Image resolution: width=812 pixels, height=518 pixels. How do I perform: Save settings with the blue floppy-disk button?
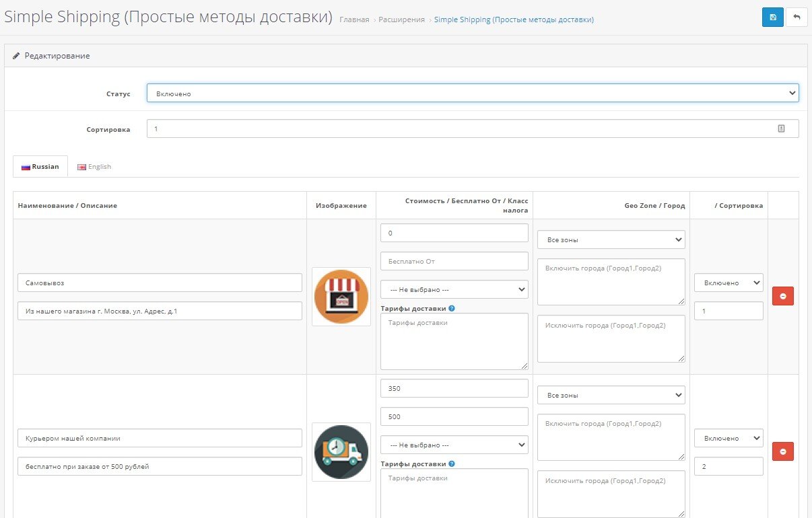(x=773, y=17)
